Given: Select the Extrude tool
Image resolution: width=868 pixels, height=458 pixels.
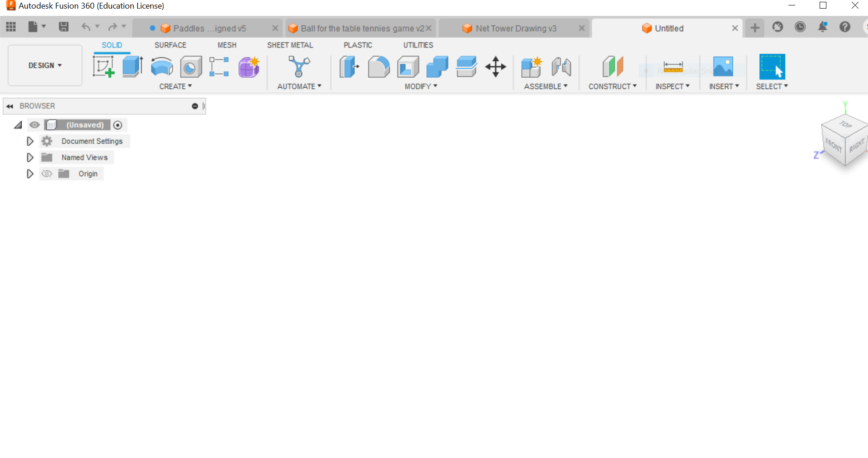Looking at the screenshot, I should tap(133, 66).
